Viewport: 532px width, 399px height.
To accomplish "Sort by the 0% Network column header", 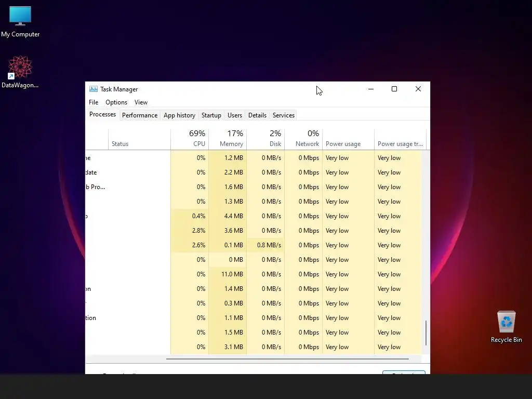I will coord(303,139).
